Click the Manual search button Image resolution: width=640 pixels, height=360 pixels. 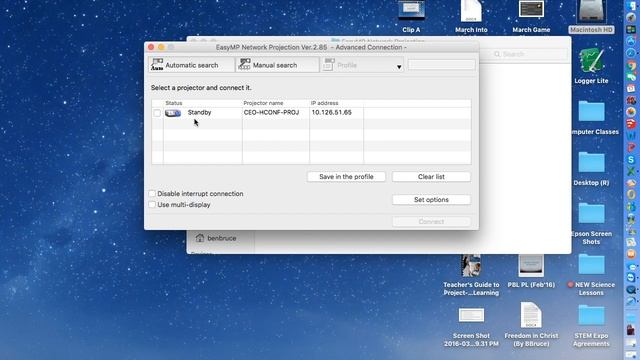coord(277,65)
